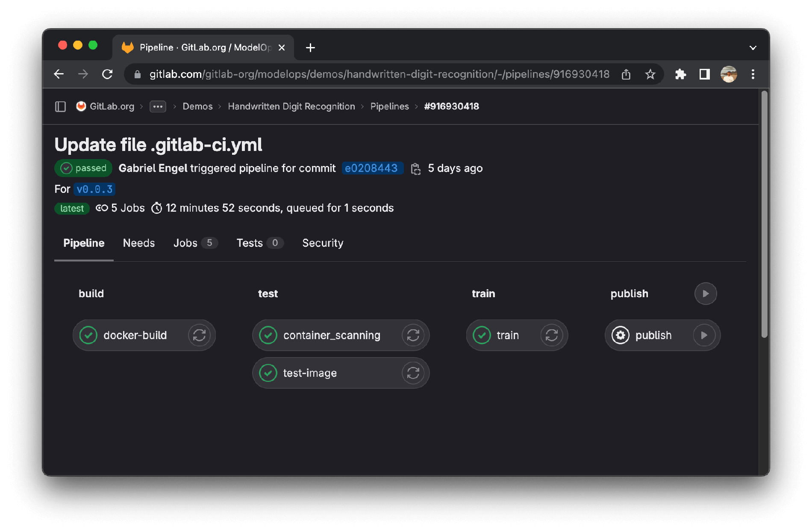Click the 'test' stage heading
812x532 pixels.
pos(268,294)
